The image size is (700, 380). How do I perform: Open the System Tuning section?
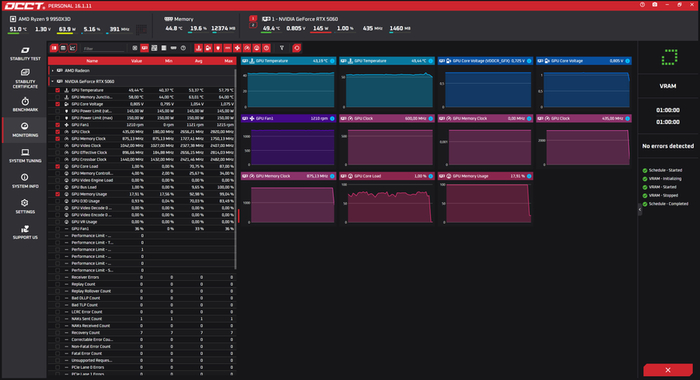pos(25,155)
